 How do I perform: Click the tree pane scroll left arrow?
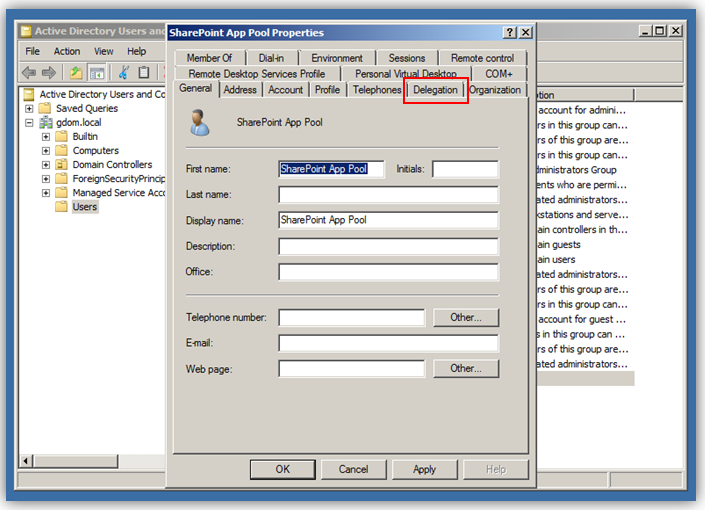pyautogui.click(x=26, y=461)
